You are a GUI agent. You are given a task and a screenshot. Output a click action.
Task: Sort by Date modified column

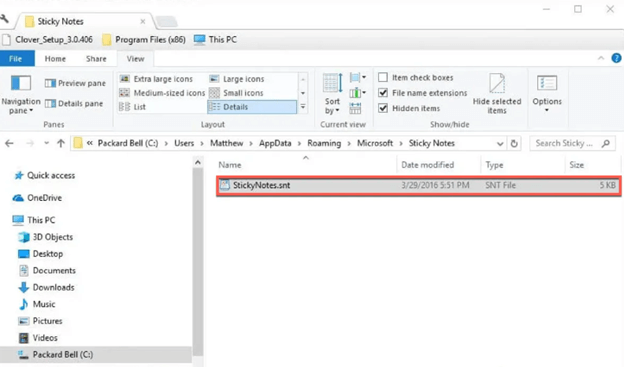439,165
